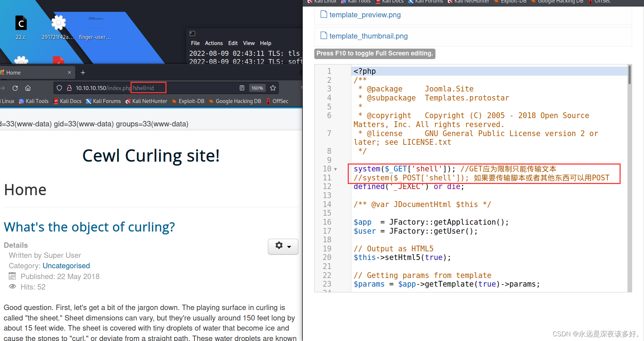This screenshot has height=341, width=644.
Task: Click the eye icon beside Hits: 52
Action: point(13,287)
